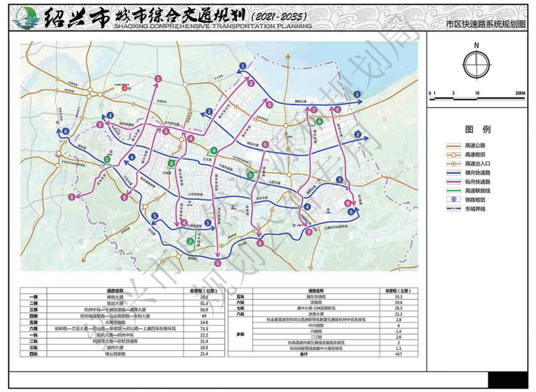Viewport: 536px width, 392px height.
Task: Pick the green 高速联接线 legend swatch
Action: [454, 190]
